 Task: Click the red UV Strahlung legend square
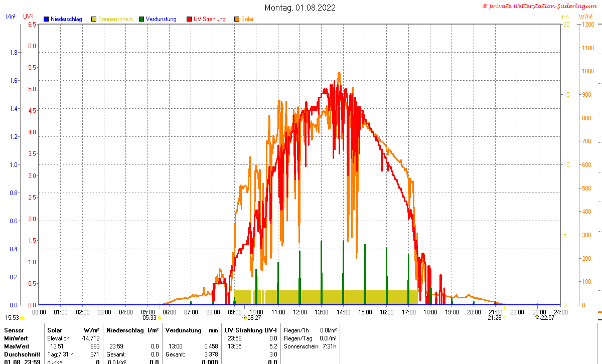189,19
